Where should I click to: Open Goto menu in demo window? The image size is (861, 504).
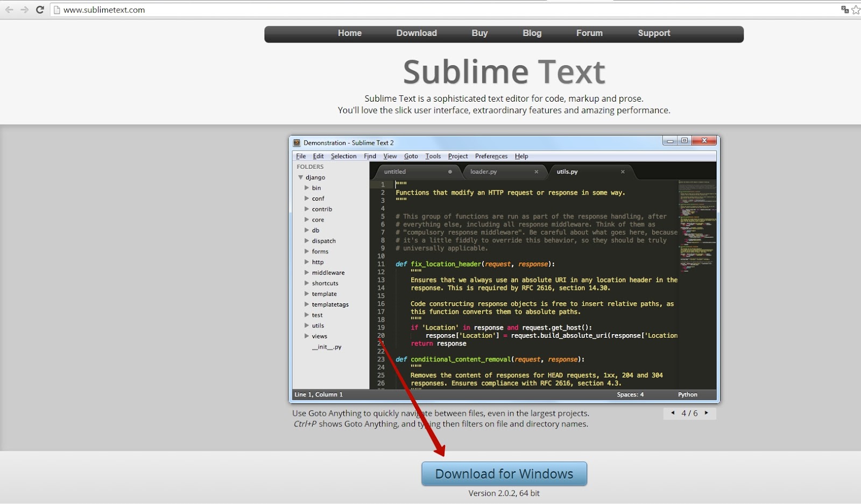411,156
